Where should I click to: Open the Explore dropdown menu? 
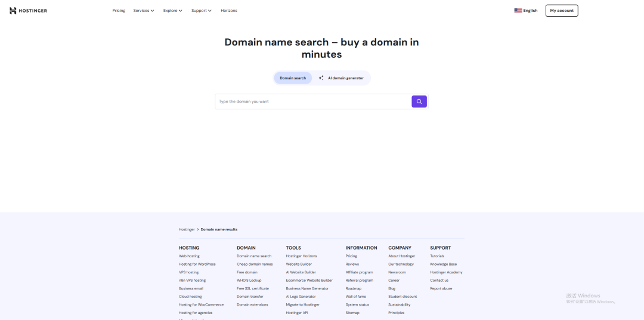tap(173, 11)
